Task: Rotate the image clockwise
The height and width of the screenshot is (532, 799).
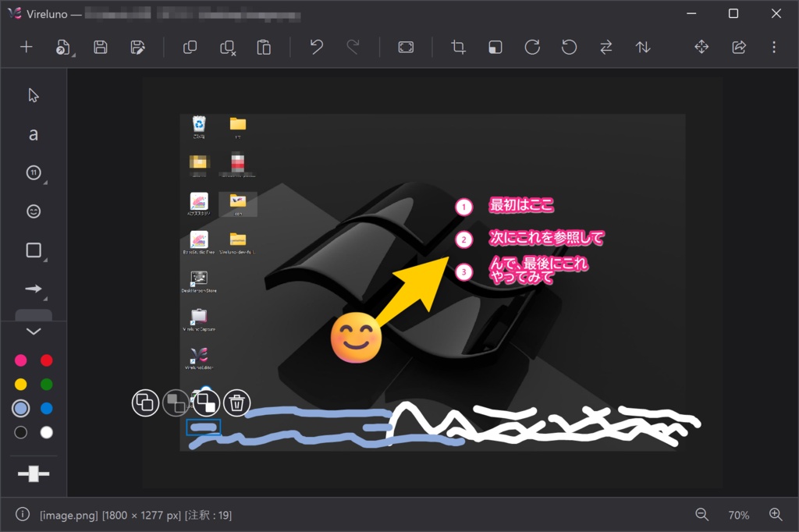Action: click(532, 48)
